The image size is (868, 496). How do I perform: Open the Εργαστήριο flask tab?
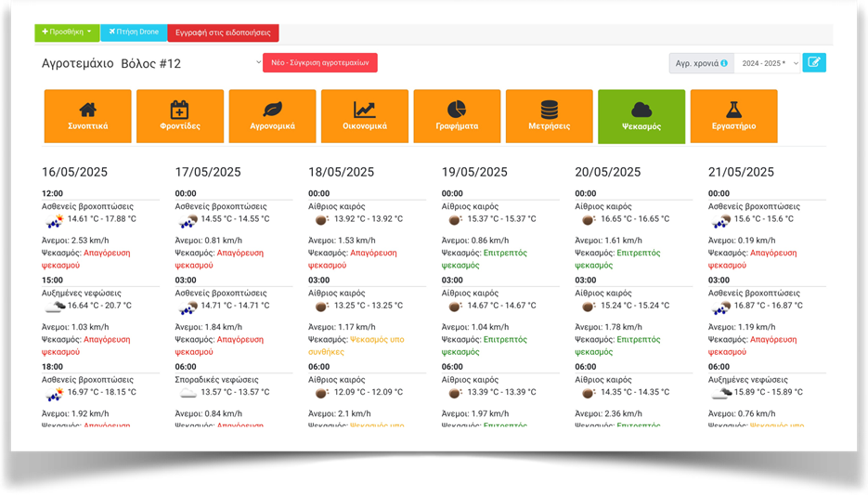(733, 116)
